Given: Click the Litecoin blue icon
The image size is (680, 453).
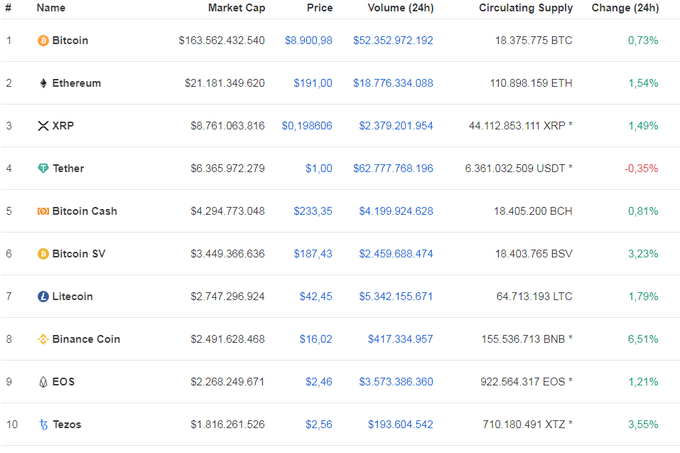Looking at the screenshot, I should pos(43,297).
